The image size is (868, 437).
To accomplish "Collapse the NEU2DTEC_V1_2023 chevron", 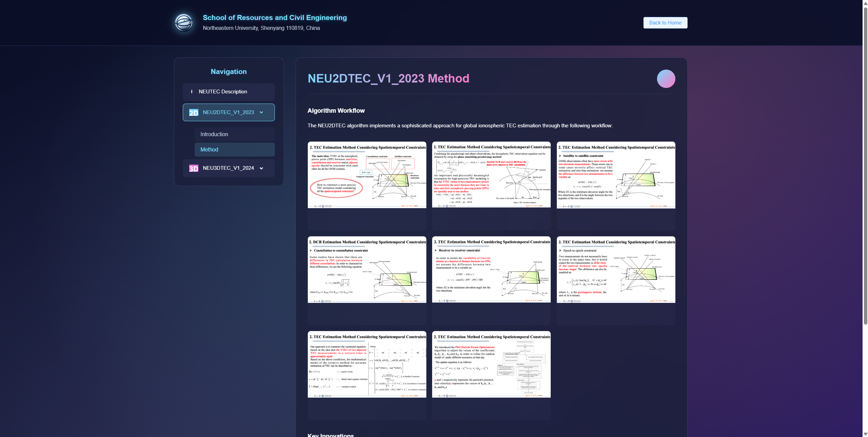I will pos(261,112).
